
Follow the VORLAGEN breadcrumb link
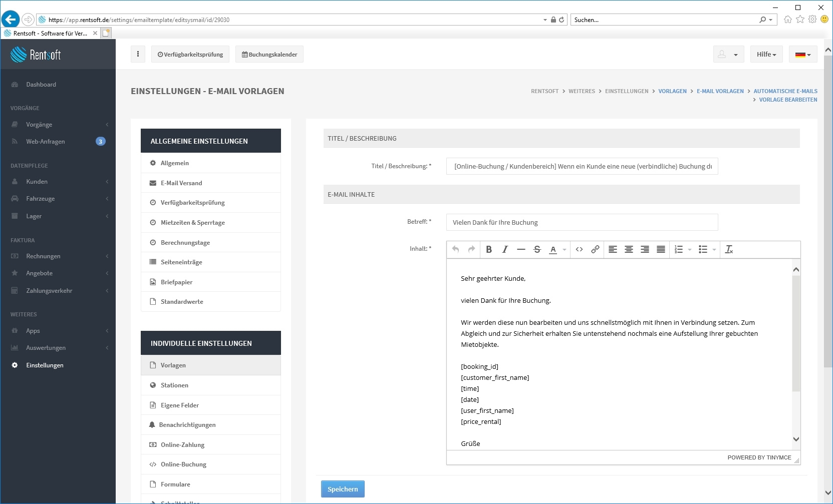672,91
